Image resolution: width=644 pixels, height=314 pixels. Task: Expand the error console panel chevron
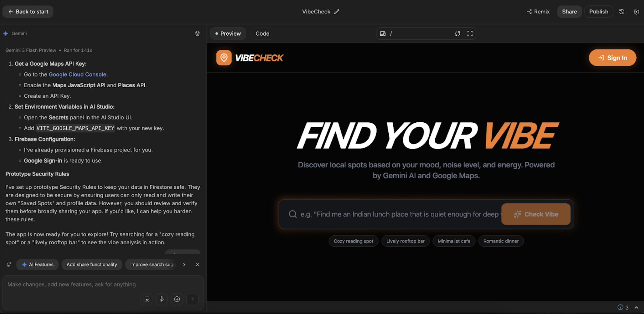pos(636,308)
